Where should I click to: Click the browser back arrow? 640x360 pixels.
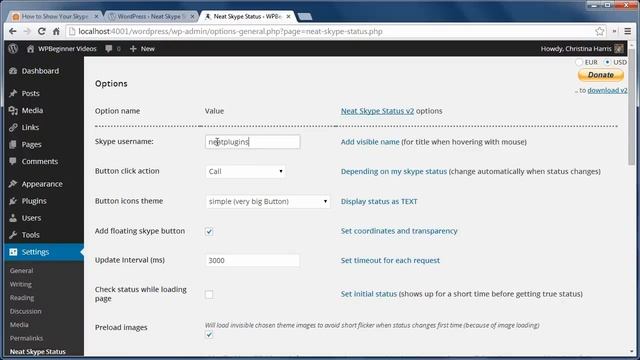tap(13, 31)
